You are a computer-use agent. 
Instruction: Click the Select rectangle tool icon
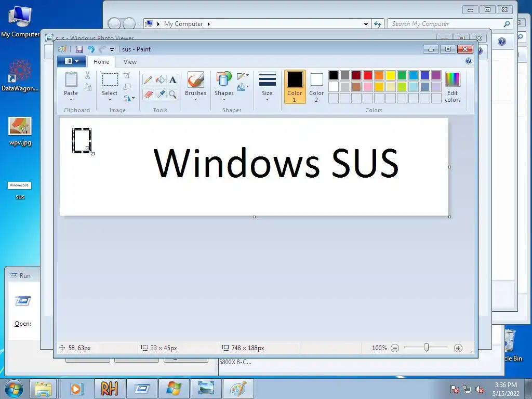[110, 79]
